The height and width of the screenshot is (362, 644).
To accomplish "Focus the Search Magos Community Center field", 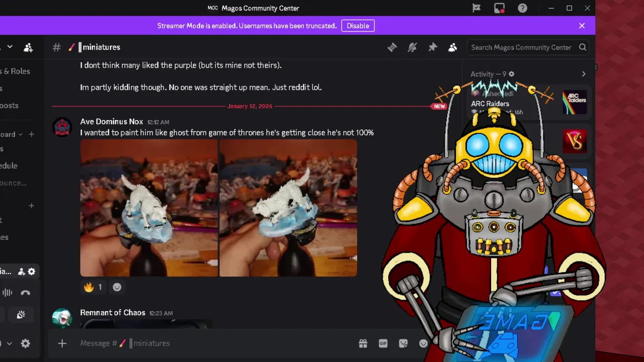I will pyautogui.click(x=528, y=47).
